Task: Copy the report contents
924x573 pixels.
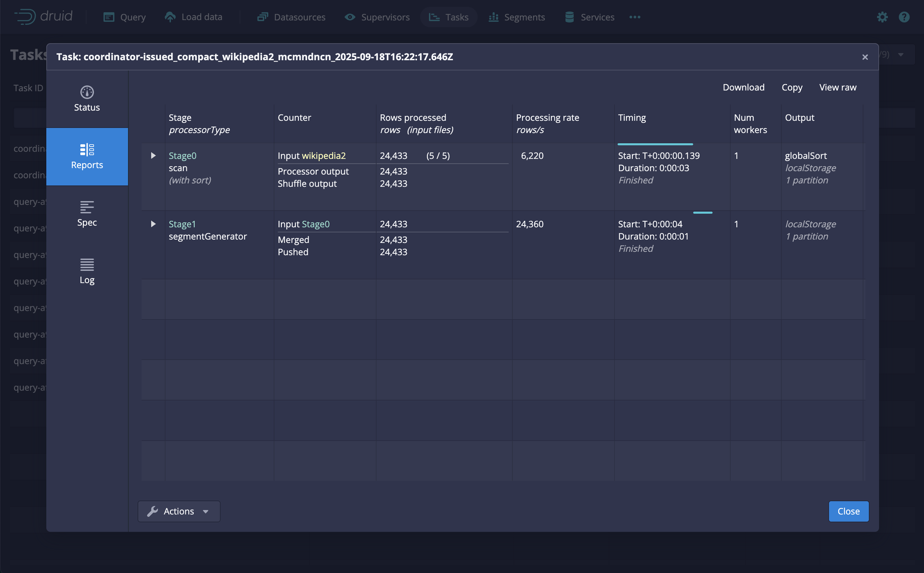Action: click(x=792, y=88)
